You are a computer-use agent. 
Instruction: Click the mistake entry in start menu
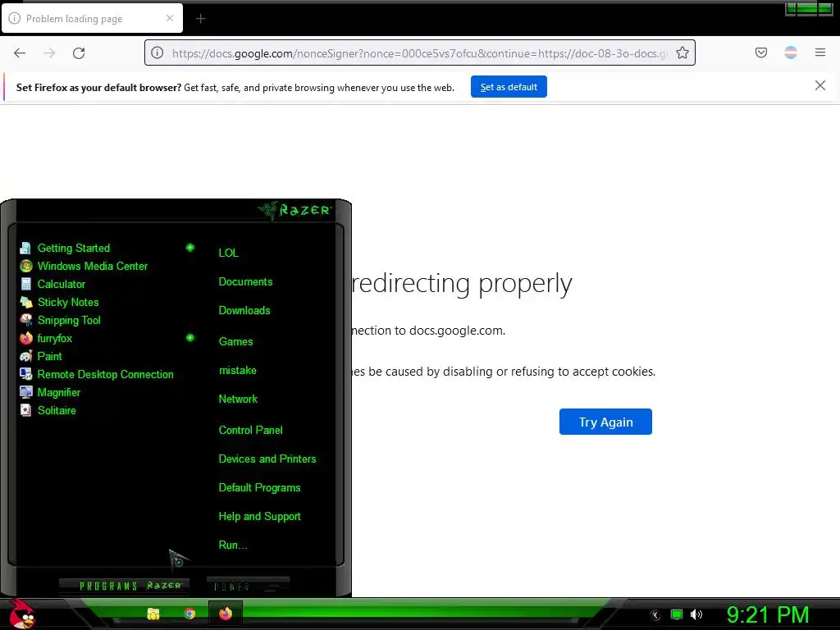point(237,371)
